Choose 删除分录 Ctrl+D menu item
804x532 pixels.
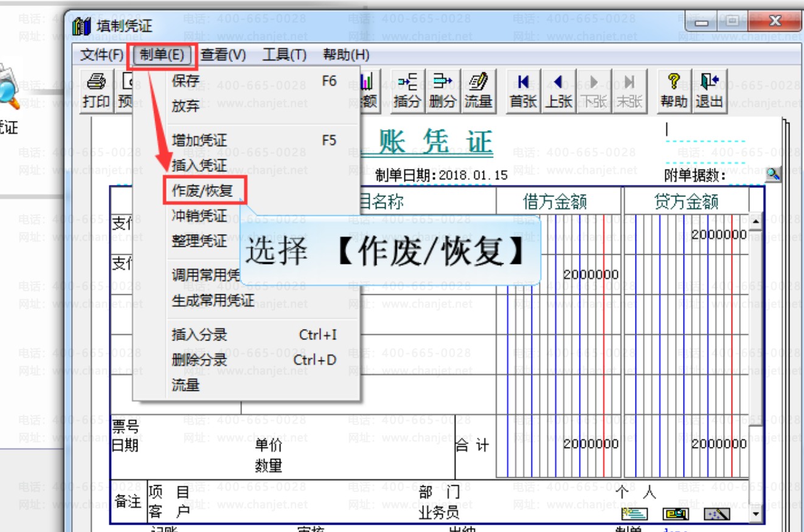(247, 360)
